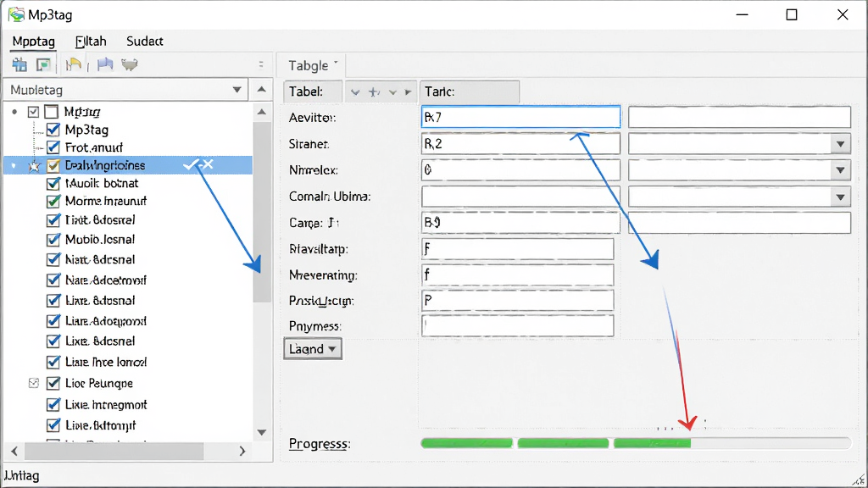This screenshot has height=488, width=868.
Task: Toggle the Mubib.Iosnal checkbox
Action: (53, 240)
